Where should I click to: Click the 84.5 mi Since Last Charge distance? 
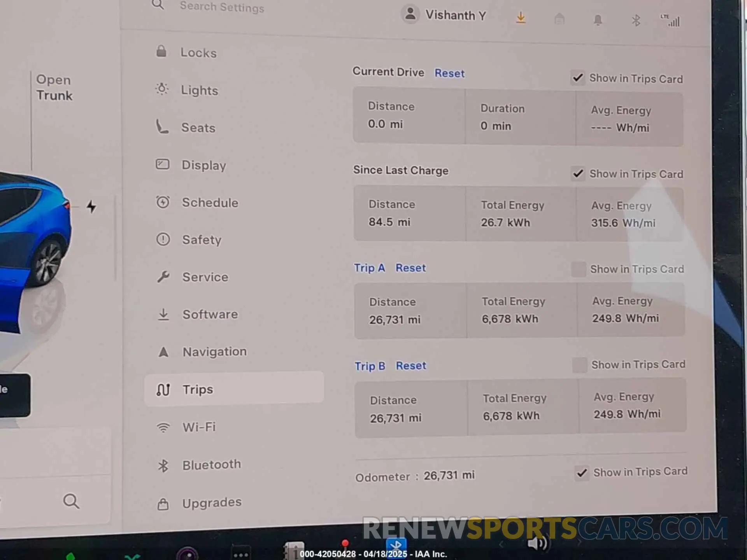(x=389, y=222)
